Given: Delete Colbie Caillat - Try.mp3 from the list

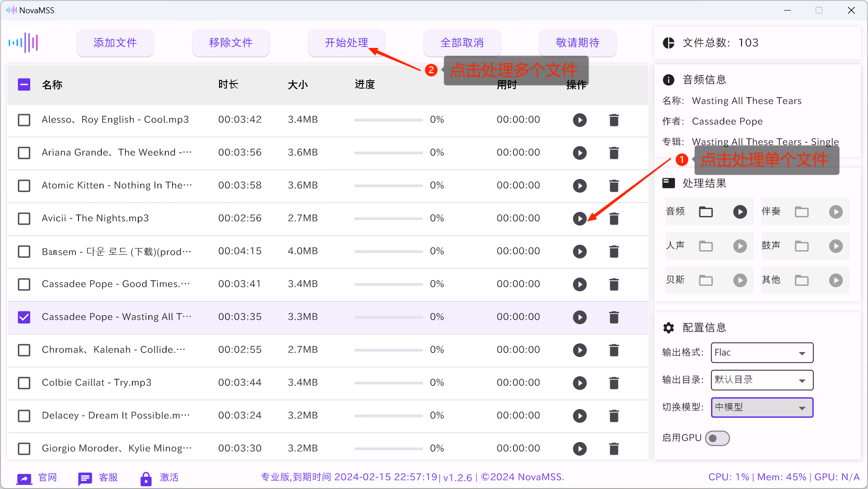Looking at the screenshot, I should tap(614, 383).
